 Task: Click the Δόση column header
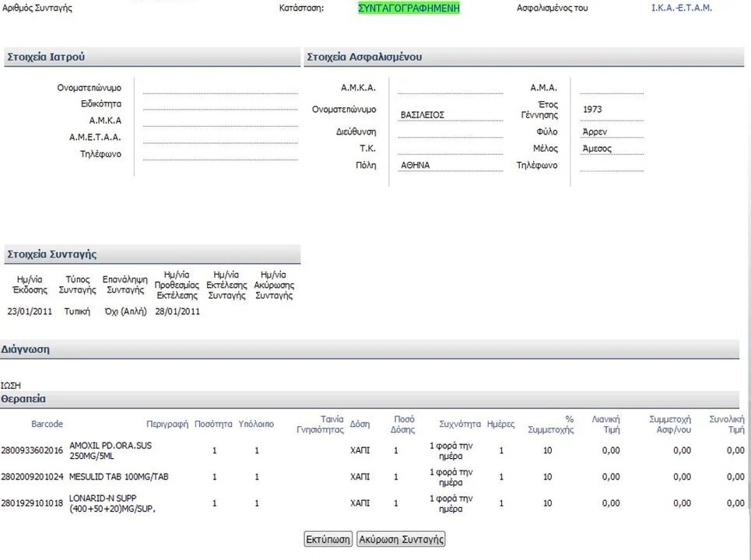(x=360, y=424)
